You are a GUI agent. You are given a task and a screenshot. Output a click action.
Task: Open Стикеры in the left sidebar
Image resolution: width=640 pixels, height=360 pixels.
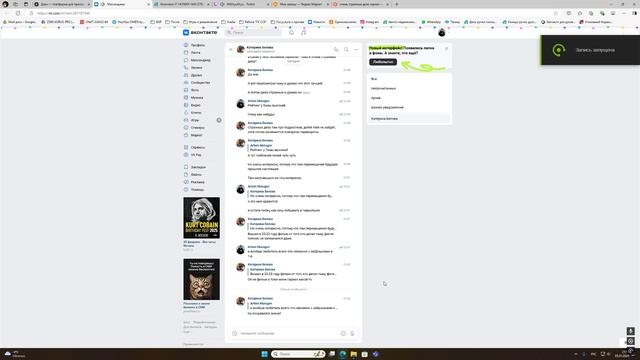(x=198, y=127)
